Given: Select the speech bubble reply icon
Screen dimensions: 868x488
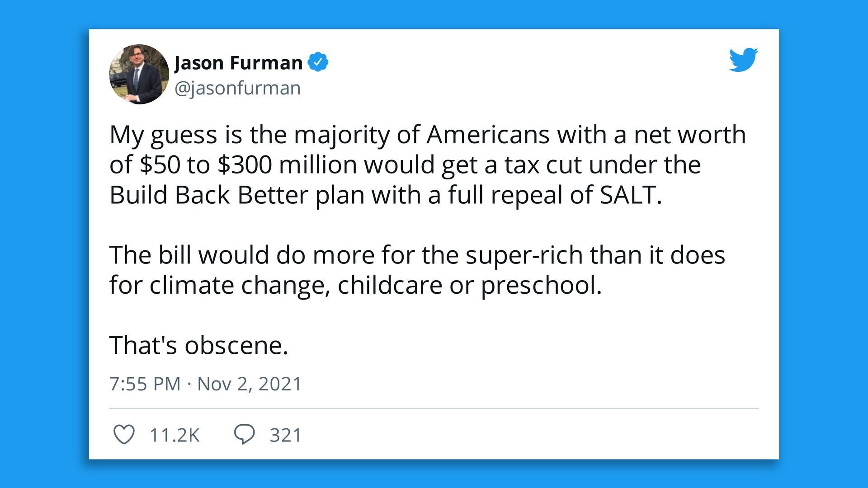Looking at the screenshot, I should point(245,435).
